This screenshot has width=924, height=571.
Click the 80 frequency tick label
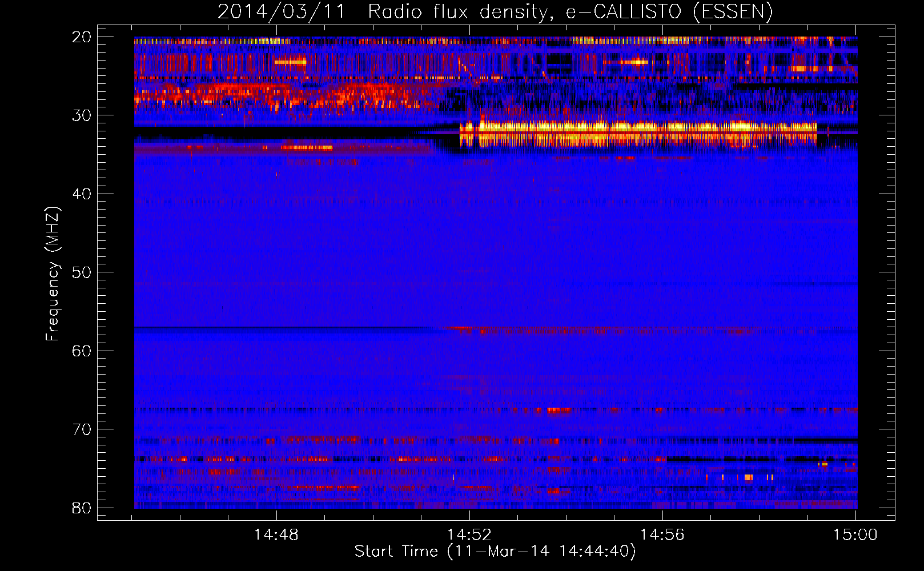click(x=82, y=508)
